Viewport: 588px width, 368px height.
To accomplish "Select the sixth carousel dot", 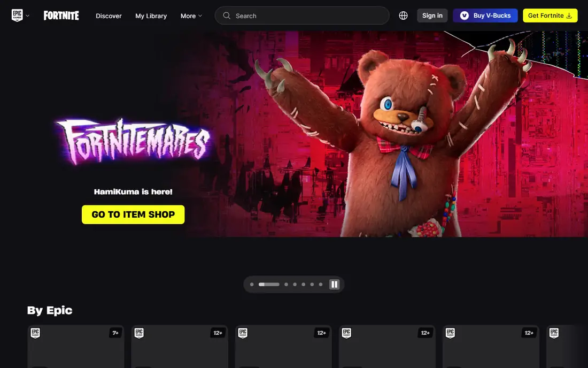I will tap(312, 285).
